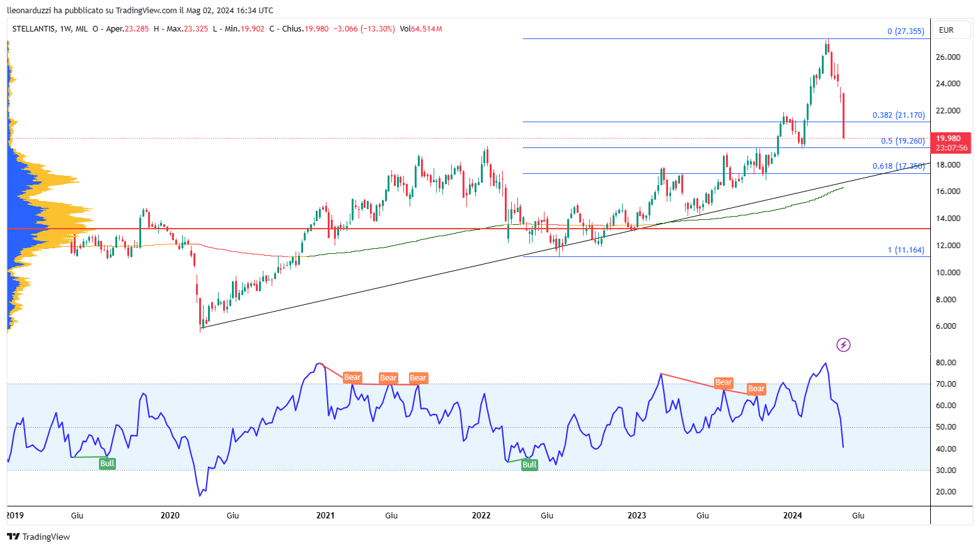Click the 2022 time axis label
The width and height of the screenshot is (980, 548).
pyautogui.click(x=481, y=515)
